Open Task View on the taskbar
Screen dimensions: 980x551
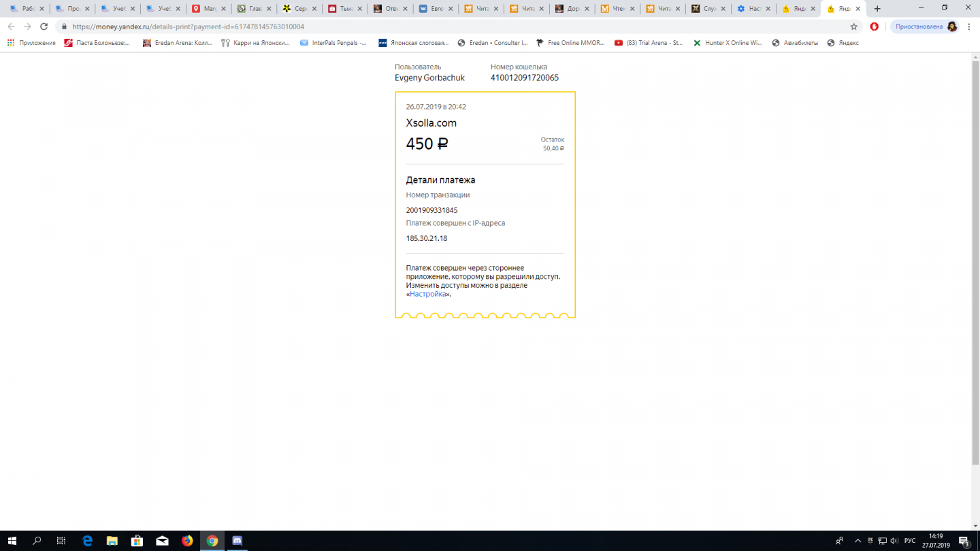61,541
